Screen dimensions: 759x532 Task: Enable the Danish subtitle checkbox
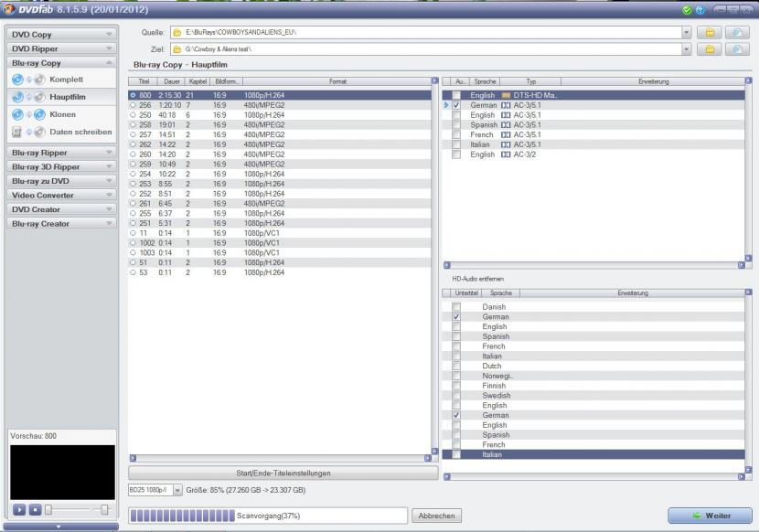[456, 307]
